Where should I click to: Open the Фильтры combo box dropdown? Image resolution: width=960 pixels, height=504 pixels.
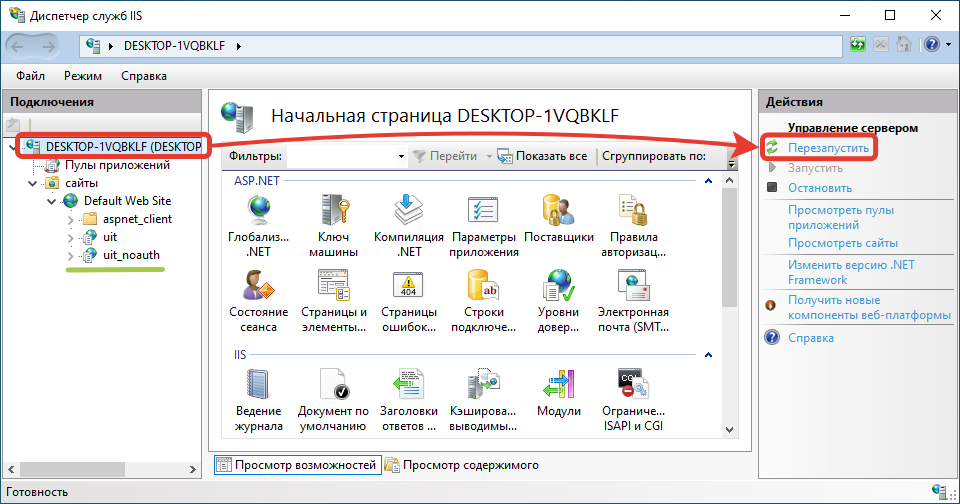[x=402, y=157]
